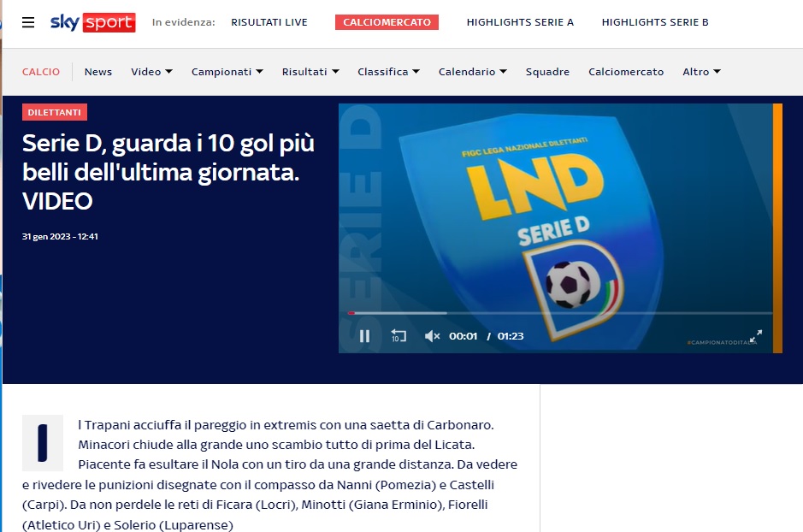The width and height of the screenshot is (803, 532).
Task: Enter fullscreen video mode
Action: tap(755, 336)
